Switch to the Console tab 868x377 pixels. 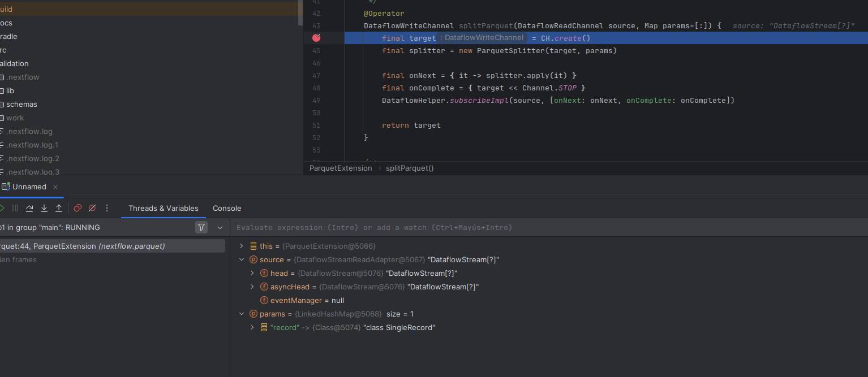227,208
